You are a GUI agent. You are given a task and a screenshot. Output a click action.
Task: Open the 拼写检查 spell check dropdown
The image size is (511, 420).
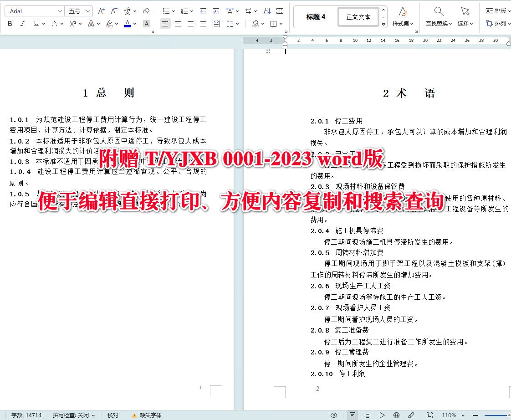pyautogui.click(x=74, y=415)
